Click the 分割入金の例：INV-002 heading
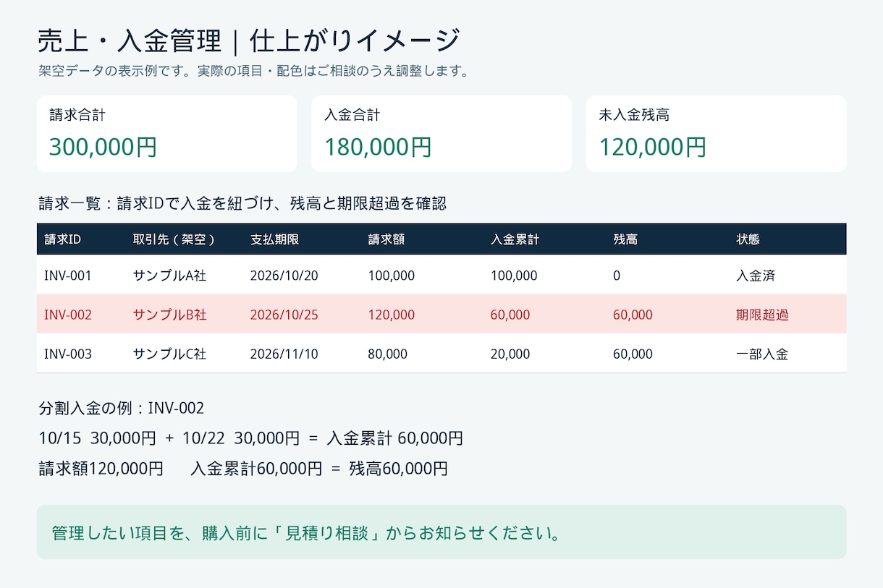Screen dimensions: 883x588 pos(122,408)
